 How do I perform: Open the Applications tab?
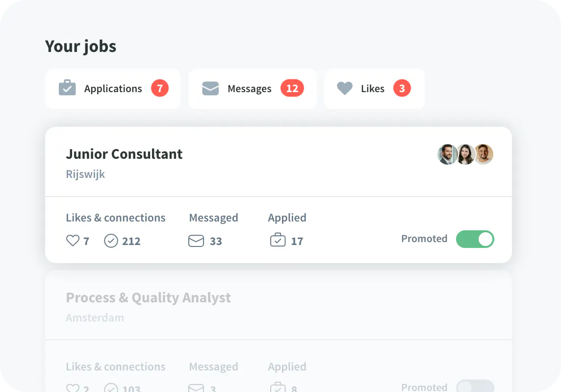[113, 89]
